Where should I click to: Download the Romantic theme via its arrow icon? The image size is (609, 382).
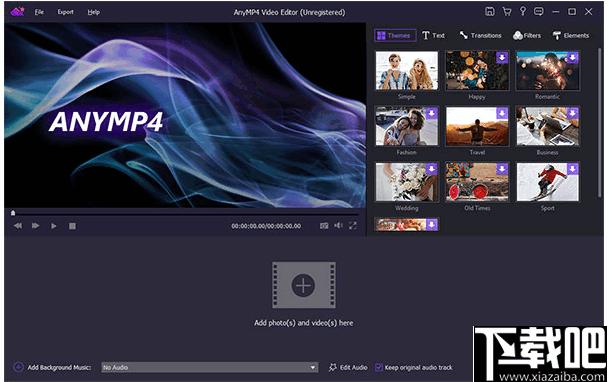(572, 58)
